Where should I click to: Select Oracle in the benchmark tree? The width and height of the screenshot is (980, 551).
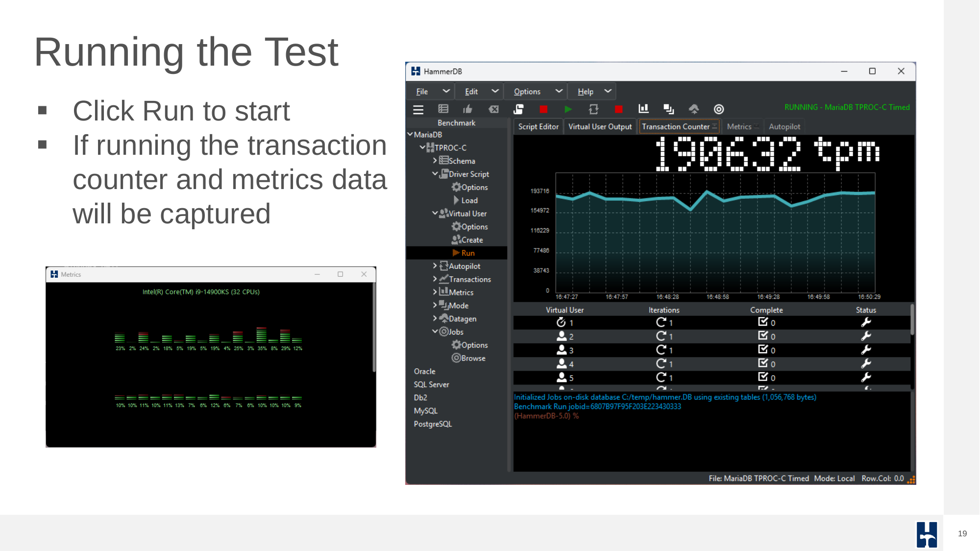[x=425, y=371]
